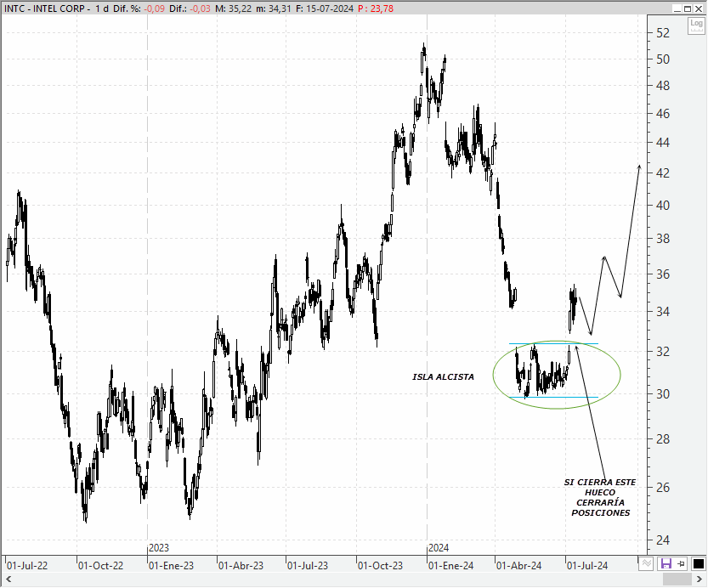Screen dimensions: 708x588
Task: Click the '2023' year marker
Action: click(159, 548)
